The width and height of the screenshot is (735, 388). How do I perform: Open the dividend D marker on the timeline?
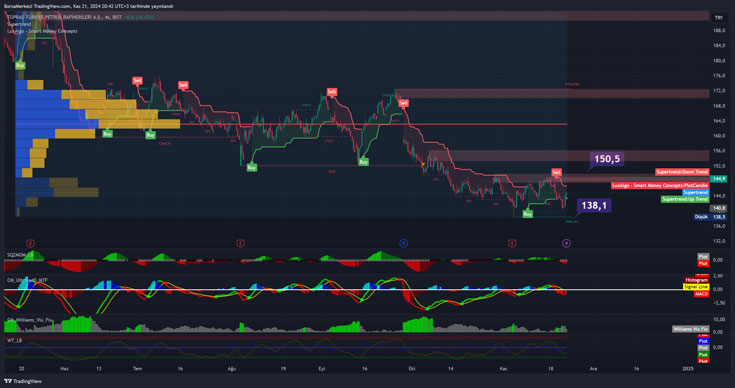(403, 243)
